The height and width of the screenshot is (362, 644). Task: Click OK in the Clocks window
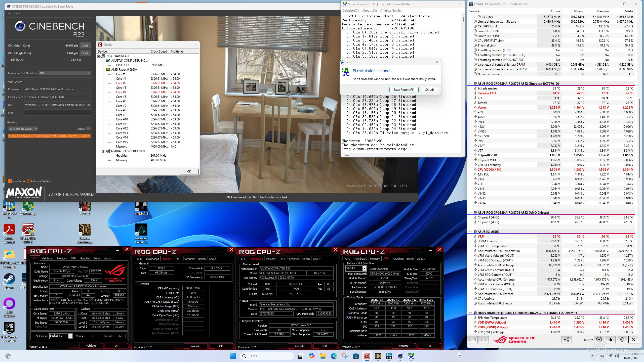[x=189, y=171]
